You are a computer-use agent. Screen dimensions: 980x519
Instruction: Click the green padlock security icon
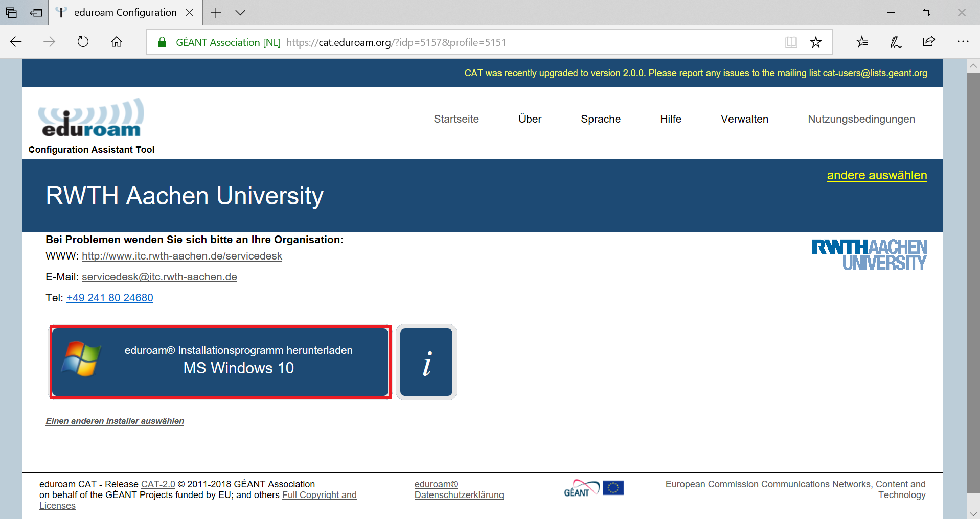coord(162,42)
